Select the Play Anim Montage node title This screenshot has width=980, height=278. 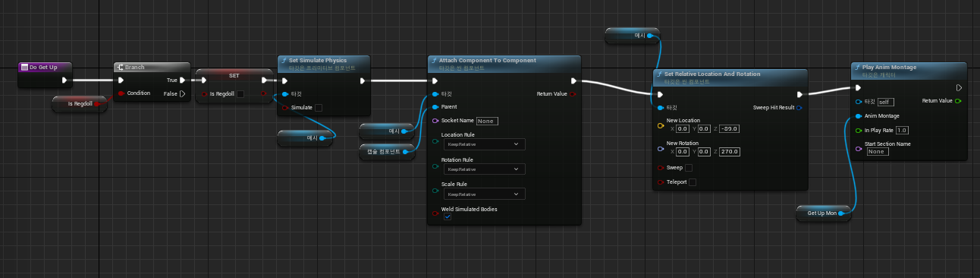[x=889, y=67]
